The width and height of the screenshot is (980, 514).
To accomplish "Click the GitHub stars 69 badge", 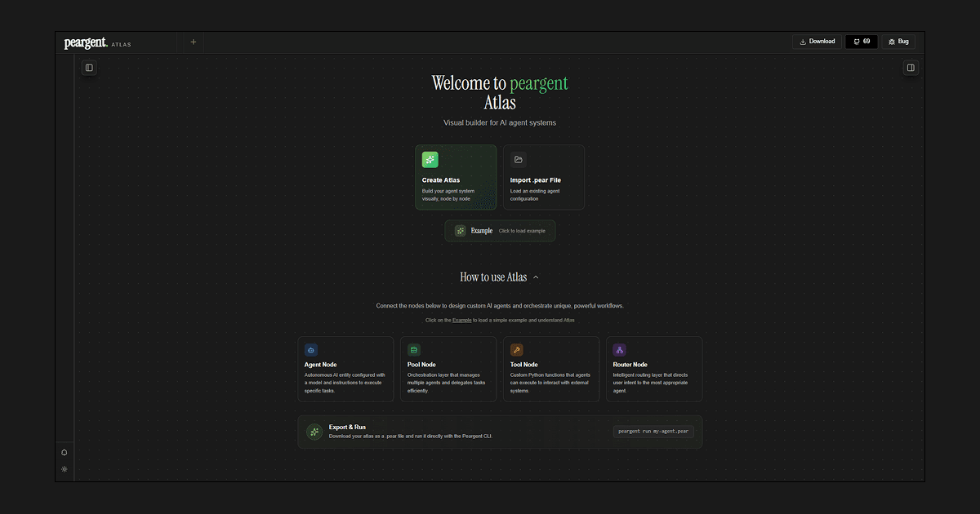I will 862,41.
